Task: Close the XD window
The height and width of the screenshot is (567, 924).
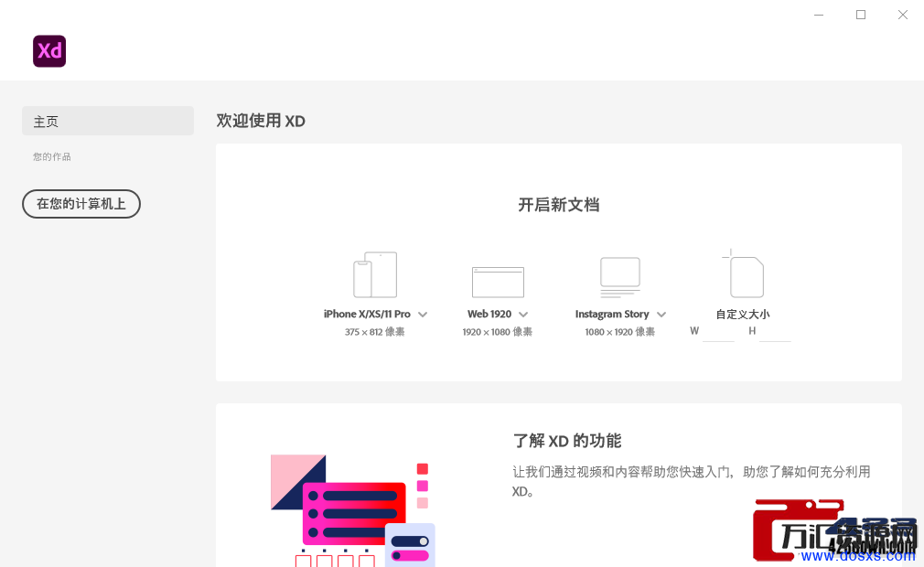Action: coord(903,15)
